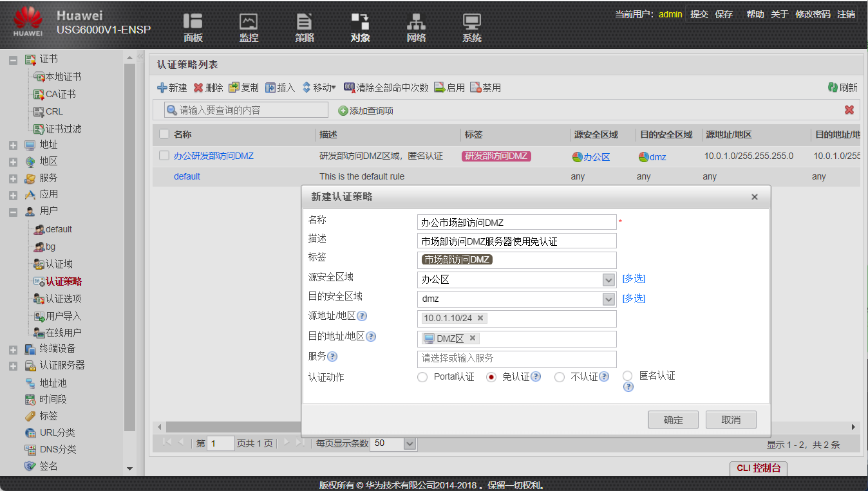The width and height of the screenshot is (868, 491).
Task: Click the 提交 link in header
Action: point(699,14)
